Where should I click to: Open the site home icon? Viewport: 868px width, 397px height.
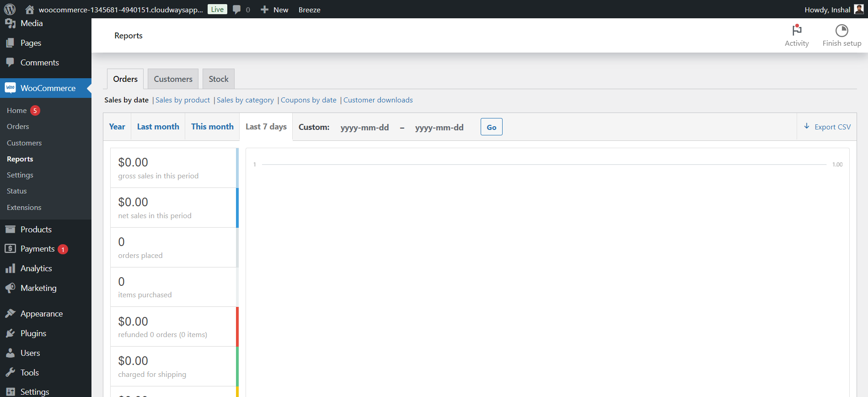coord(30,10)
